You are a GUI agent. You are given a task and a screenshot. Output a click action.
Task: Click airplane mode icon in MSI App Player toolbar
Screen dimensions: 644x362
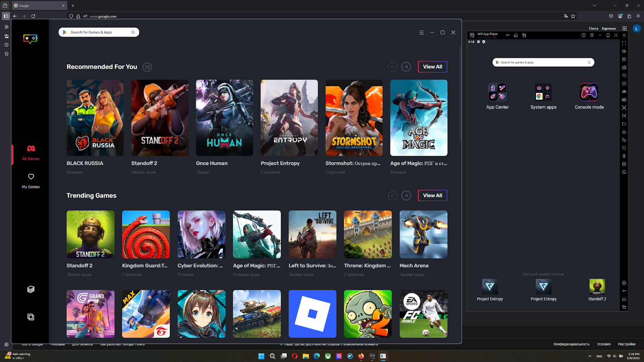pos(624,132)
